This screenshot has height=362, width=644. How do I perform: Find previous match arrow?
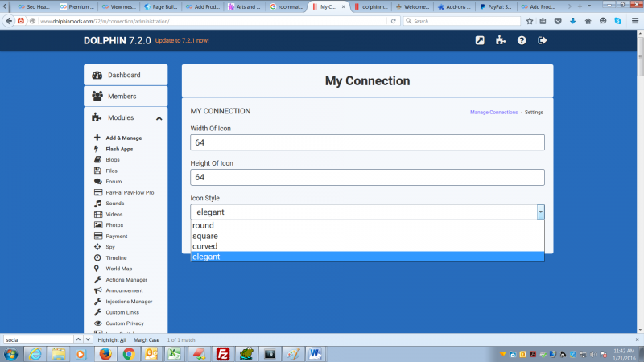click(x=78, y=339)
